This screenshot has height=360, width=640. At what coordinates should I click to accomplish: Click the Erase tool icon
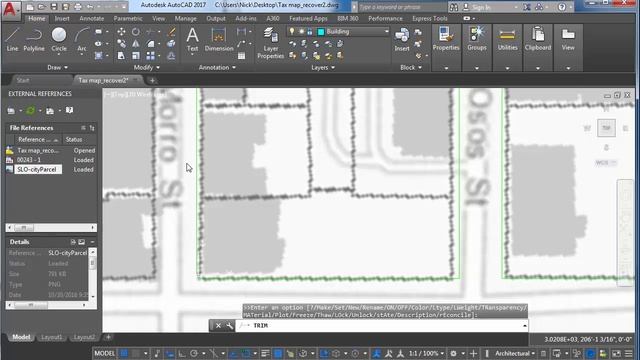(x=171, y=32)
